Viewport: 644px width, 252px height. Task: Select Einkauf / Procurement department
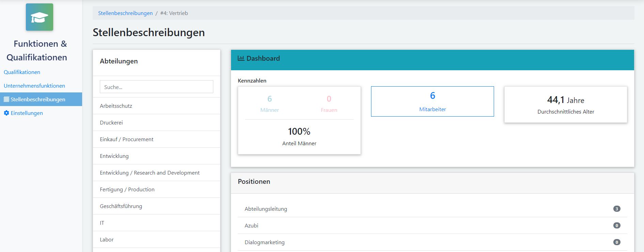[x=156, y=139]
